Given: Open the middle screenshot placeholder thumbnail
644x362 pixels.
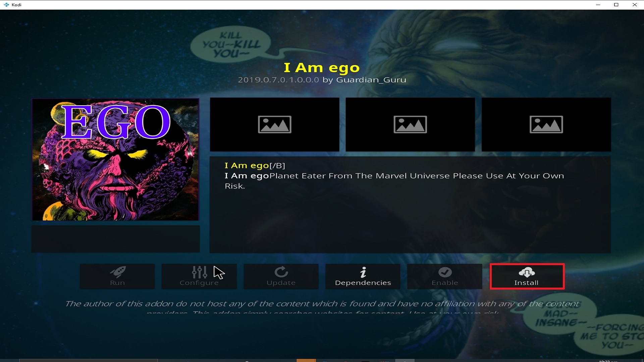Looking at the screenshot, I should pyautogui.click(x=410, y=125).
